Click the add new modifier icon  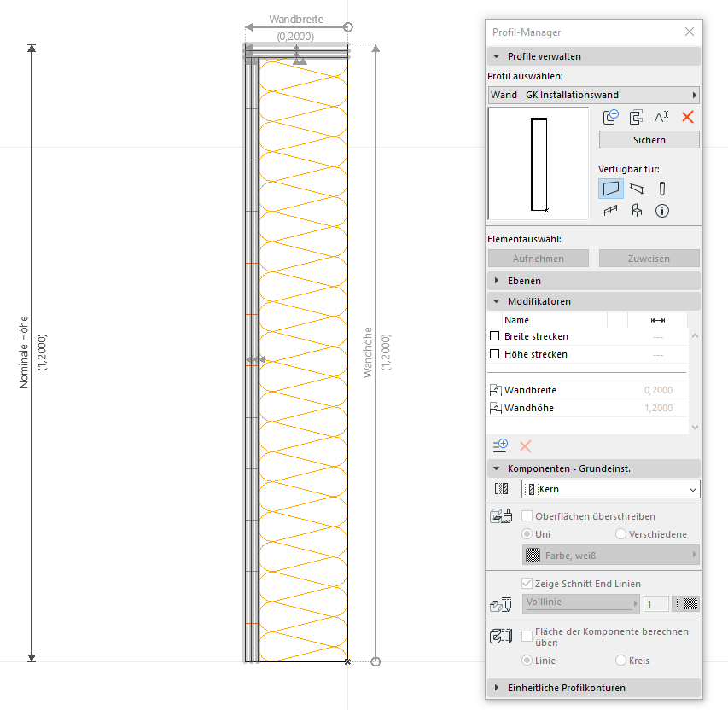[x=500, y=445]
